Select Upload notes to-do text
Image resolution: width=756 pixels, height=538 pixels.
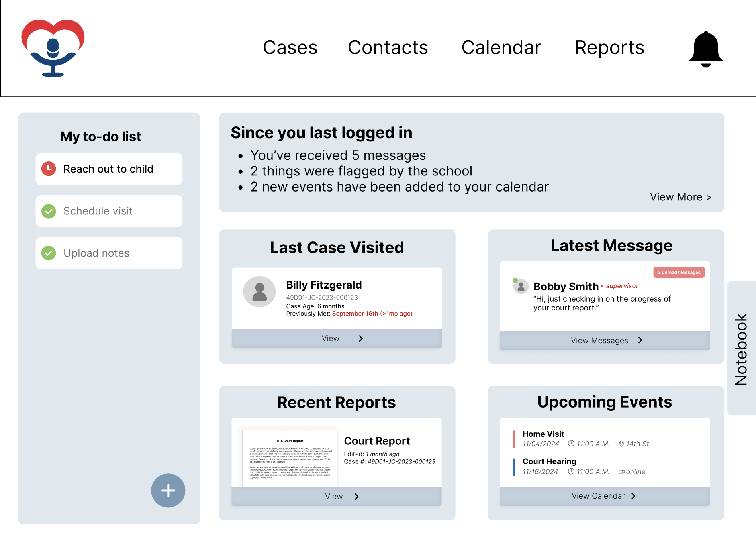[96, 253]
